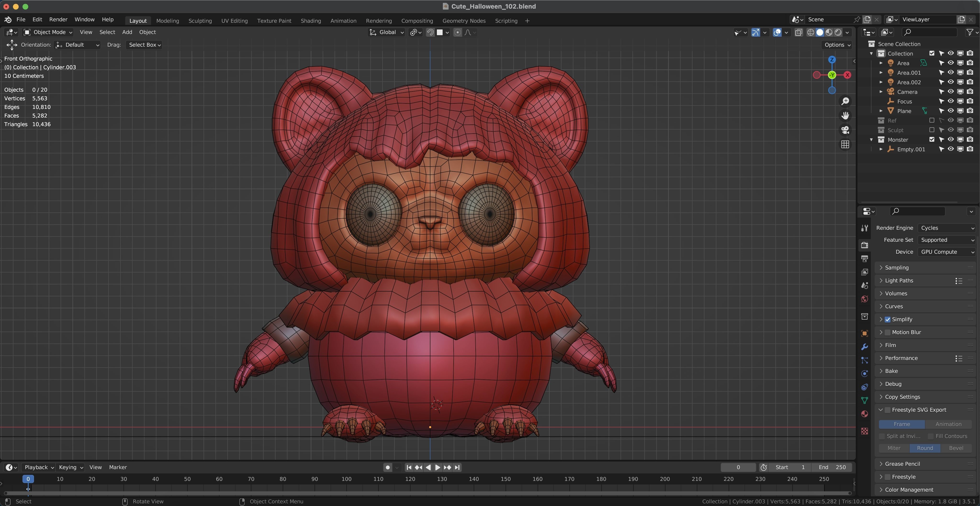Open the Tool properties tab icon
This screenshot has height=506, width=980.
(x=864, y=228)
